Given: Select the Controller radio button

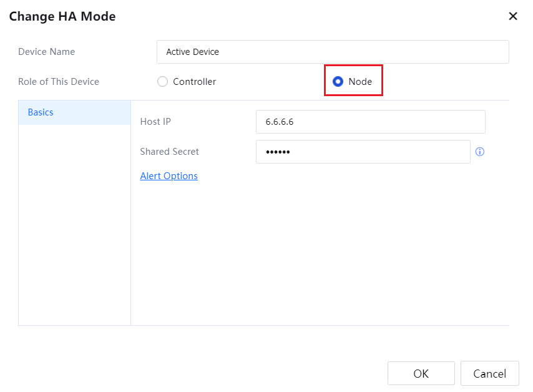Looking at the screenshot, I should (163, 82).
